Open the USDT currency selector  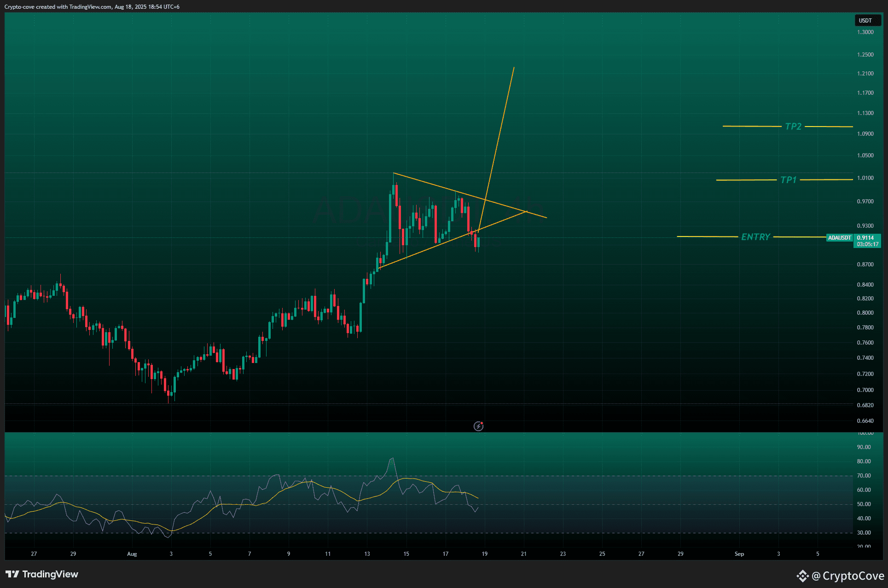[865, 21]
